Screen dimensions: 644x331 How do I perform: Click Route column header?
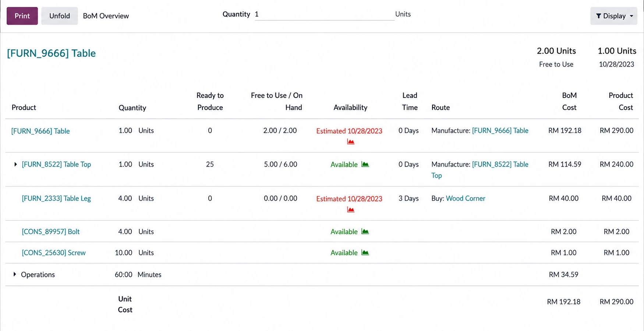click(440, 108)
